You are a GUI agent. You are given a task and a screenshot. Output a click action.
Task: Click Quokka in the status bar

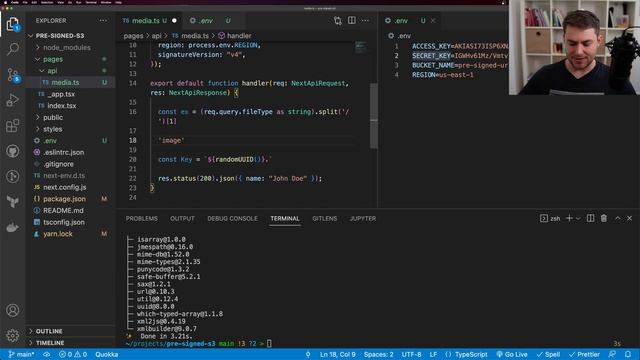107,354
